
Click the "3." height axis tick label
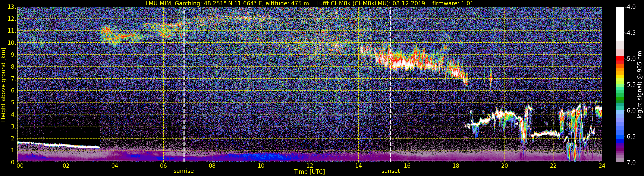[x=13, y=126]
